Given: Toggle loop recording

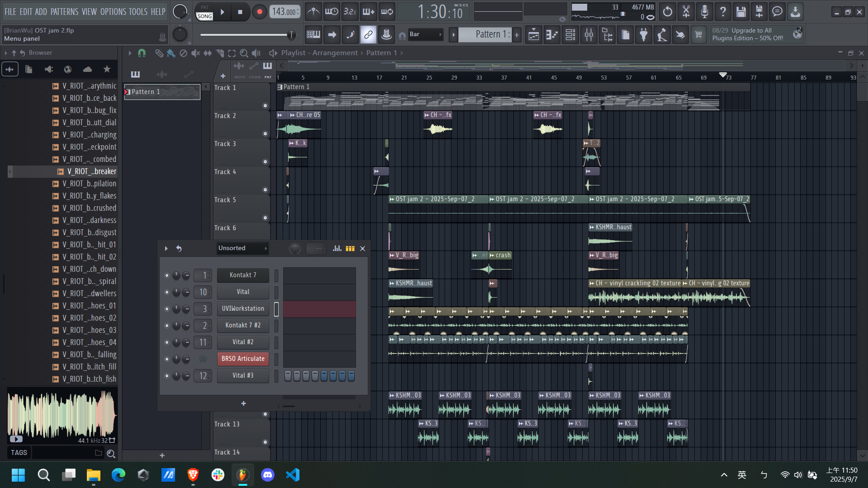Looking at the screenshot, I should (387, 12).
